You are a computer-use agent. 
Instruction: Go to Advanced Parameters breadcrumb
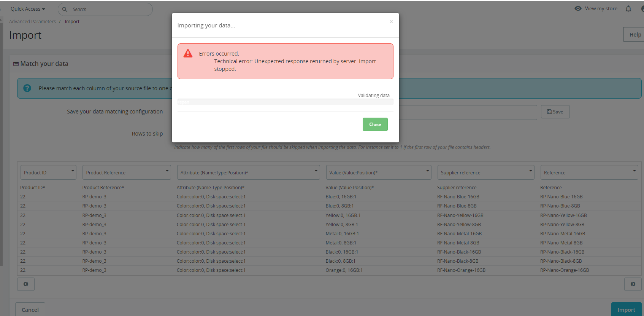point(32,22)
